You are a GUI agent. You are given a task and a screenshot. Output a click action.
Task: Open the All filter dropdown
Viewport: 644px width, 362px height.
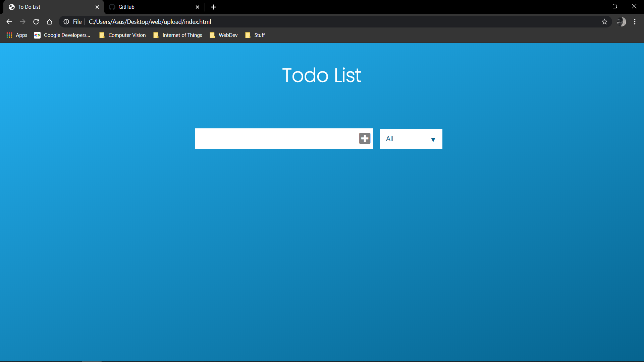pyautogui.click(x=411, y=139)
